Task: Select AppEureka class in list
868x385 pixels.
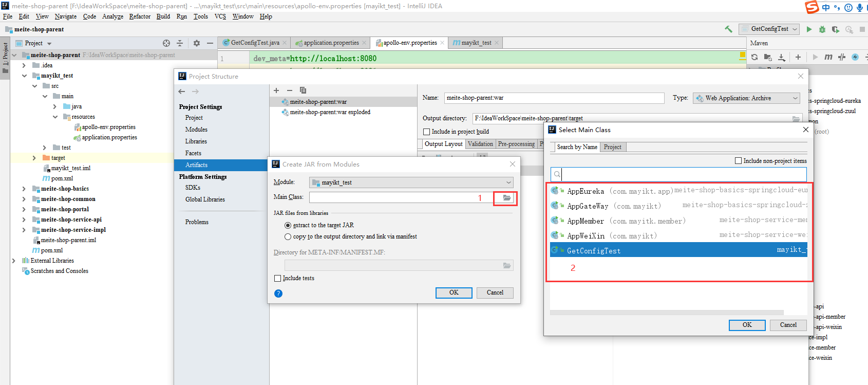Action: point(678,191)
